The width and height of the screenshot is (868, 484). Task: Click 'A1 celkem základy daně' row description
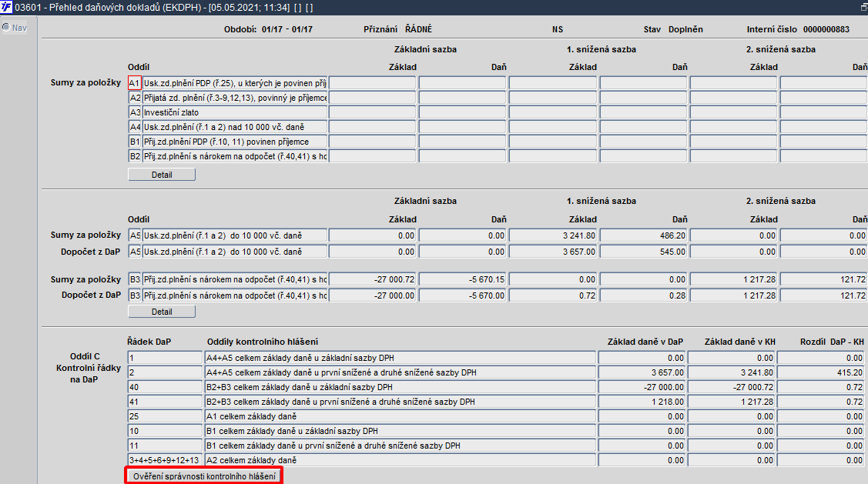pos(400,416)
